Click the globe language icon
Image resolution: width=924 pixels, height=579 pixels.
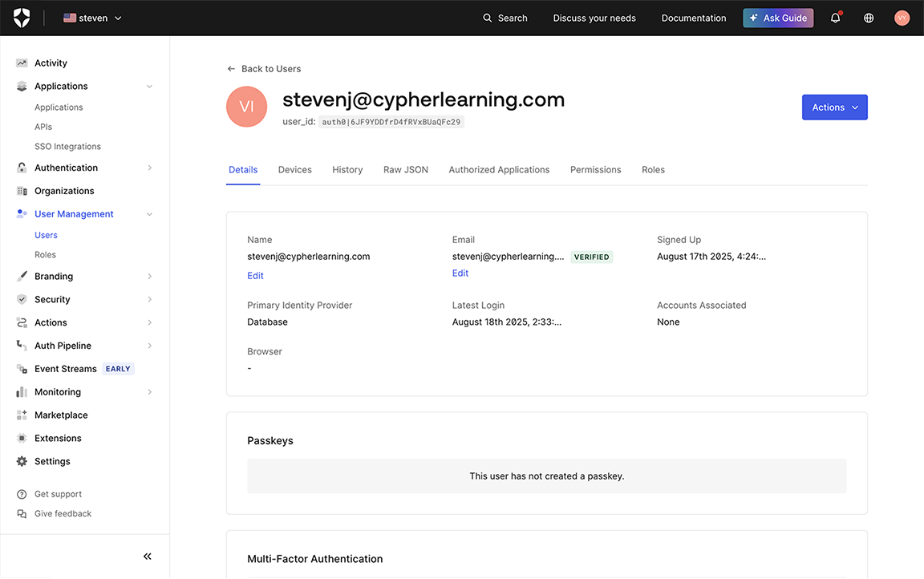point(869,17)
